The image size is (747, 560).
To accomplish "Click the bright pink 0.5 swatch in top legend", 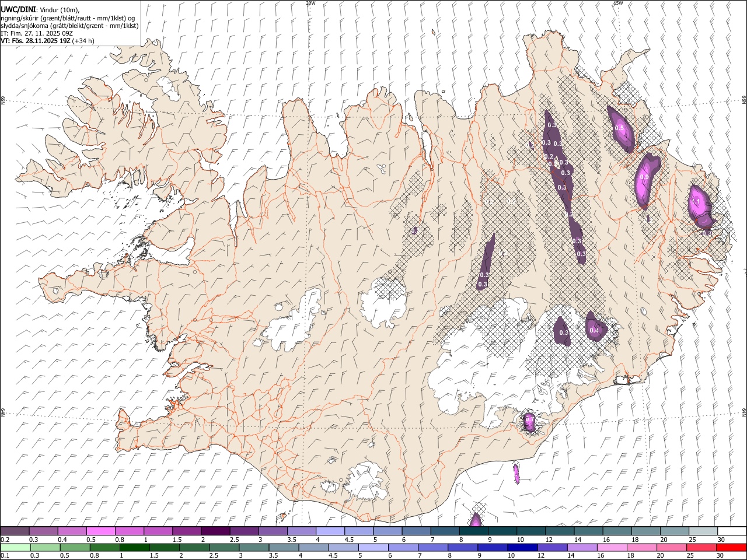I will point(100,531).
